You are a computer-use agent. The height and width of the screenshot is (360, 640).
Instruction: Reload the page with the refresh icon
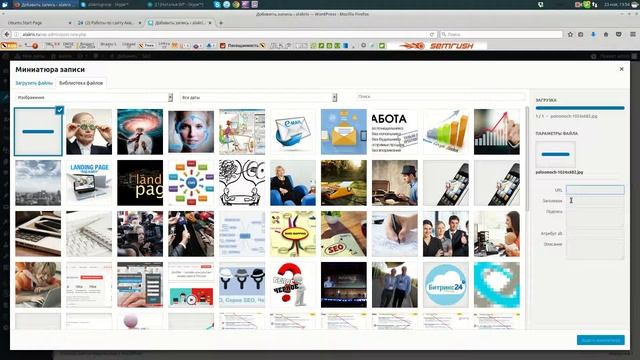click(432, 35)
